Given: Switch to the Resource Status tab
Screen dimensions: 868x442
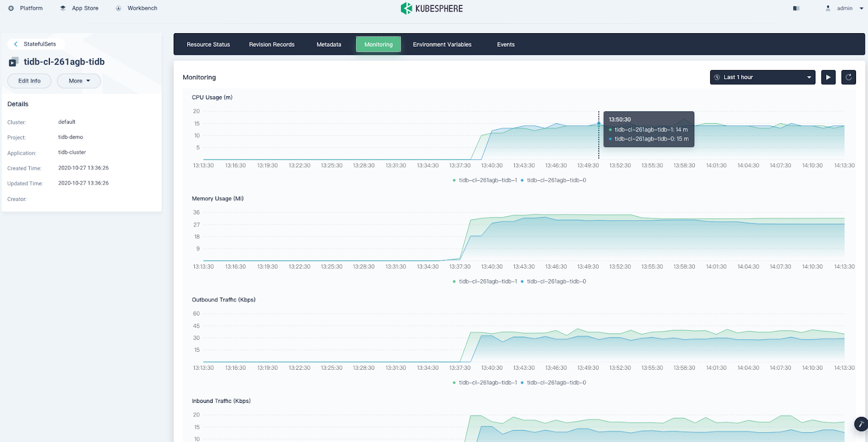Looking at the screenshot, I should 208,45.
